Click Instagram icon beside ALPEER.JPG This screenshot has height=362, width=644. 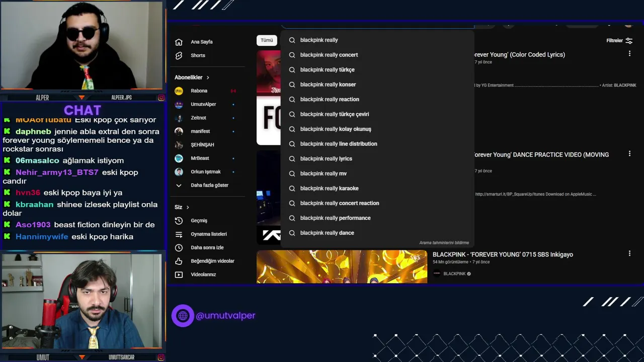161,98
